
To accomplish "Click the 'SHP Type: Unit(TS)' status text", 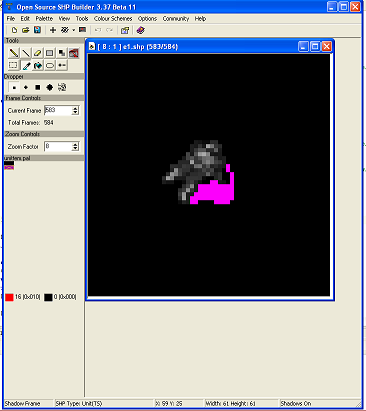I will (79, 404).
